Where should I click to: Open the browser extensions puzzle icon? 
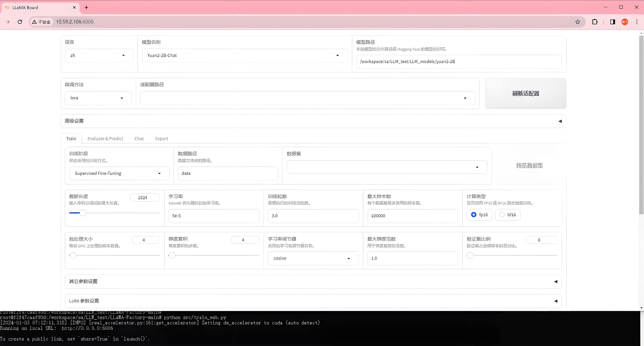(595, 22)
